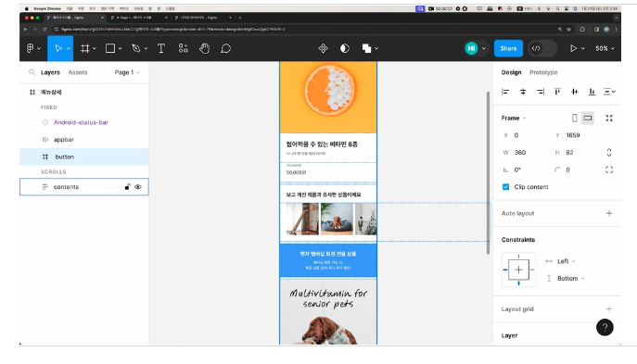Click the Use as mask icon
The height and width of the screenshot is (364, 637).
click(345, 48)
